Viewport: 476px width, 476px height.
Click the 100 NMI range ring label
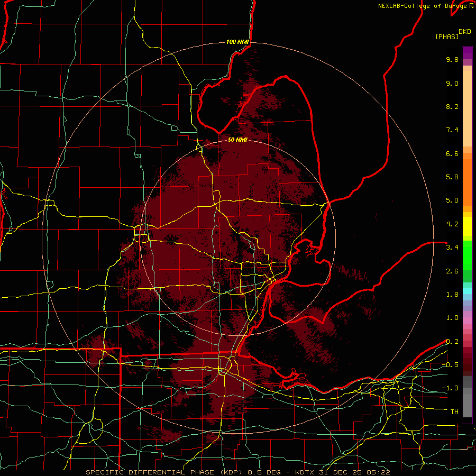tap(237, 42)
